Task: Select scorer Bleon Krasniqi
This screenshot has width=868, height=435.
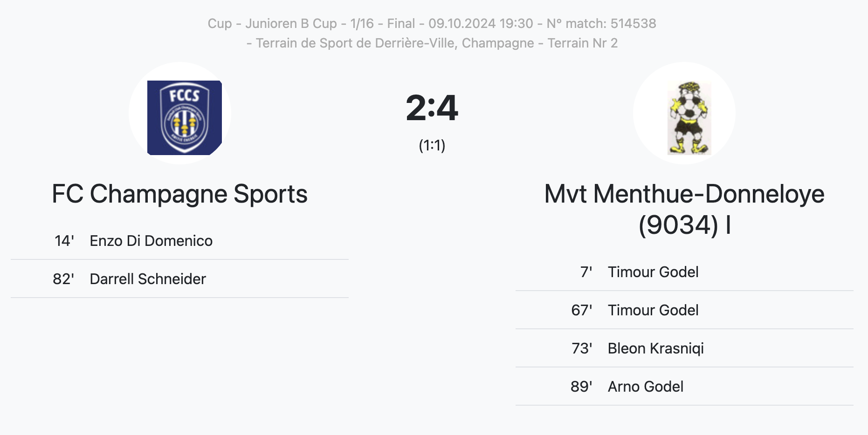Action: click(x=656, y=348)
